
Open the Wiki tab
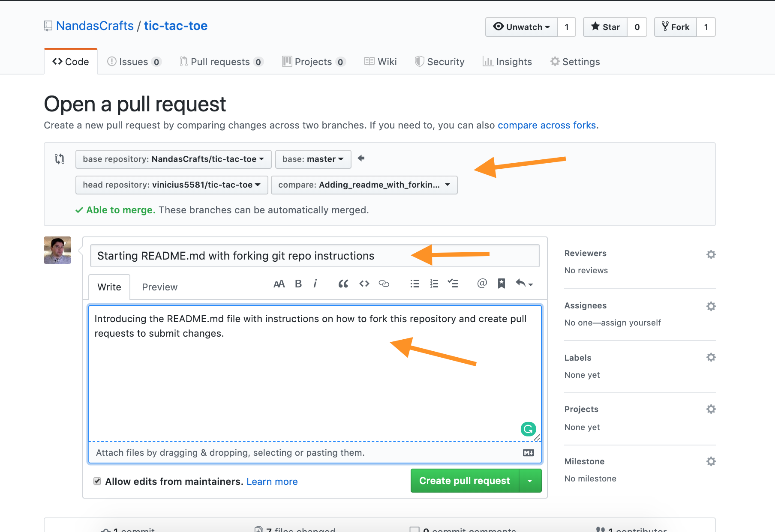click(380, 62)
